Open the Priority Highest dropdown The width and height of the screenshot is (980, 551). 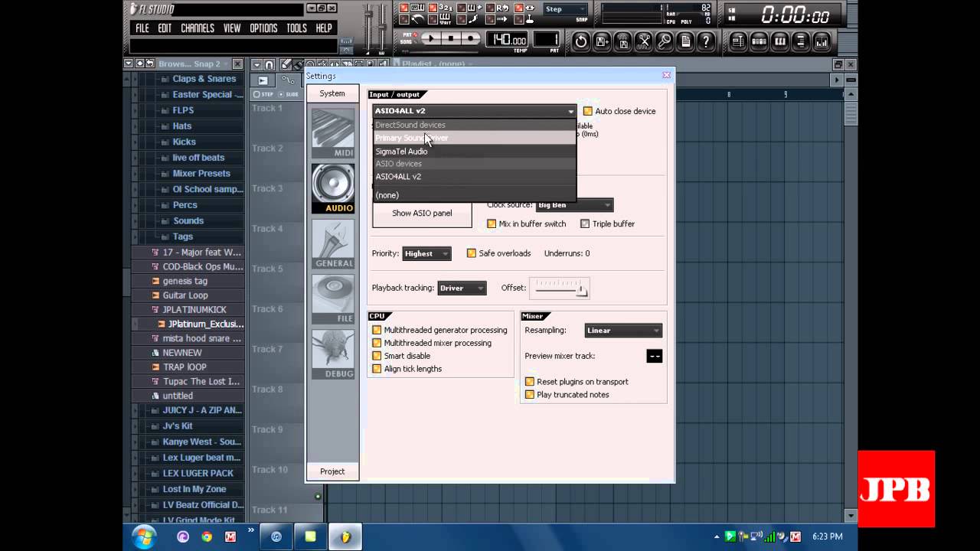click(x=426, y=253)
